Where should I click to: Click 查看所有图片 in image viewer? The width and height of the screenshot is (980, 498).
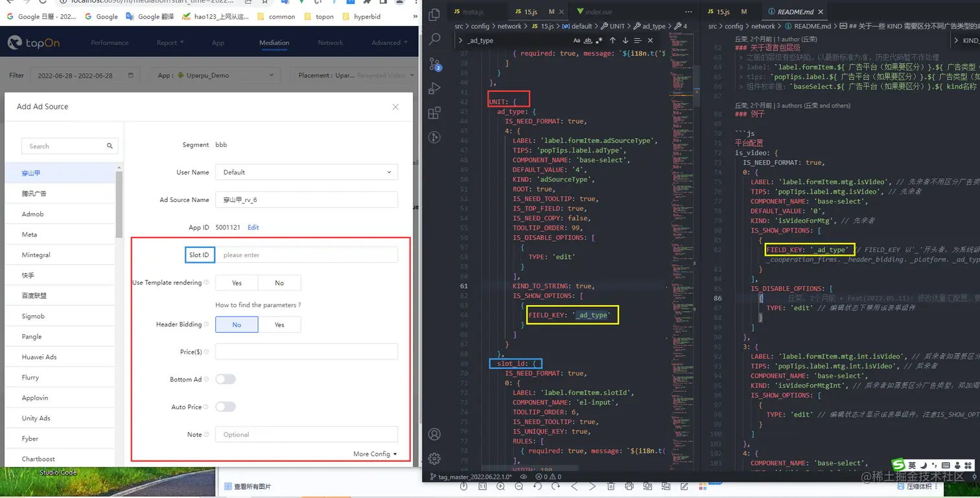[x=248, y=486]
